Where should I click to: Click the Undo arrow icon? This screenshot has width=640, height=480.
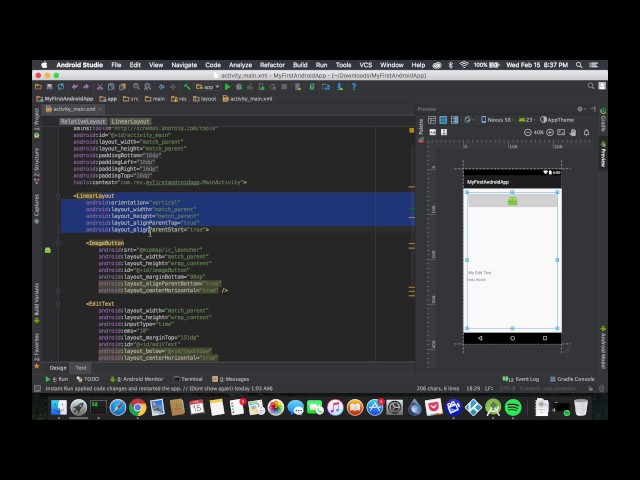pos(75,87)
